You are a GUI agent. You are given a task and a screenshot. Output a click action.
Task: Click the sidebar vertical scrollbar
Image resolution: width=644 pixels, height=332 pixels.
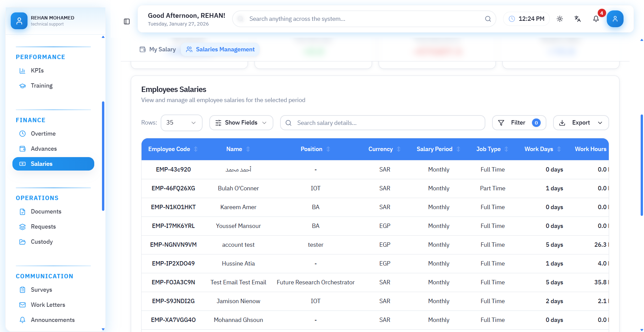pyautogui.click(x=103, y=156)
